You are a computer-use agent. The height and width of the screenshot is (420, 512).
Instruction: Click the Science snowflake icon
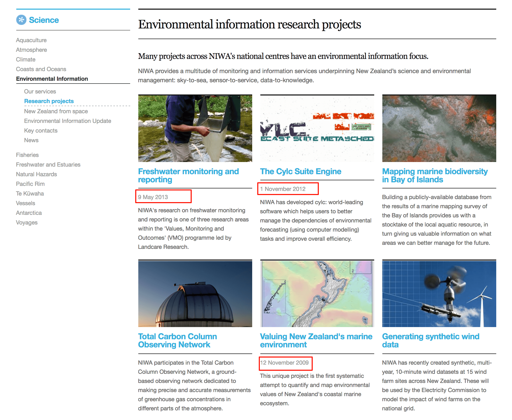tap(21, 20)
